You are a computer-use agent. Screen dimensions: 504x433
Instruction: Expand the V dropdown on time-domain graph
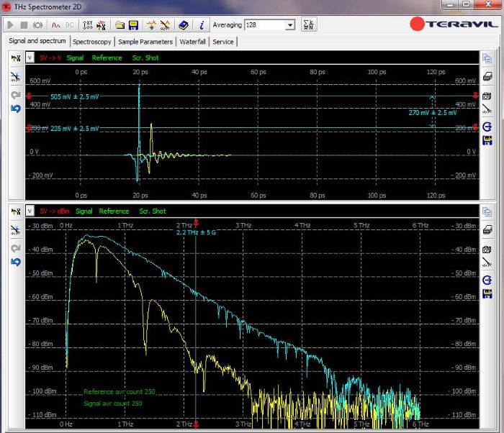(30, 58)
